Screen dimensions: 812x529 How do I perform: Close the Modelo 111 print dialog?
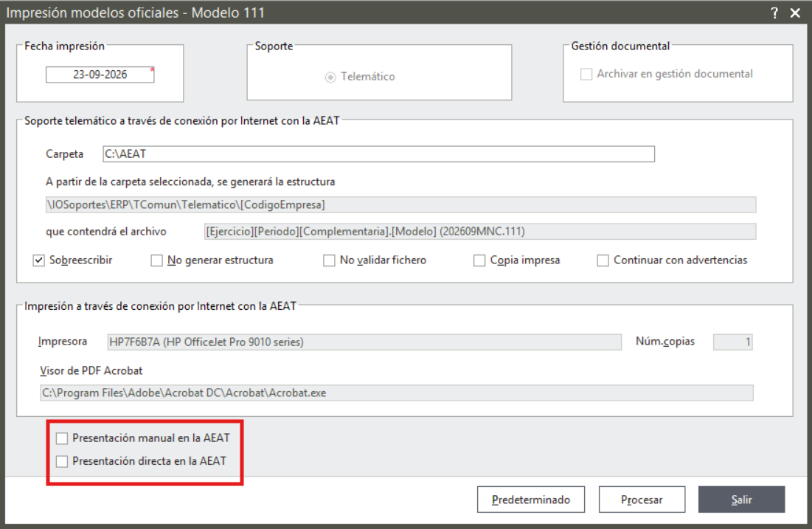(796, 13)
